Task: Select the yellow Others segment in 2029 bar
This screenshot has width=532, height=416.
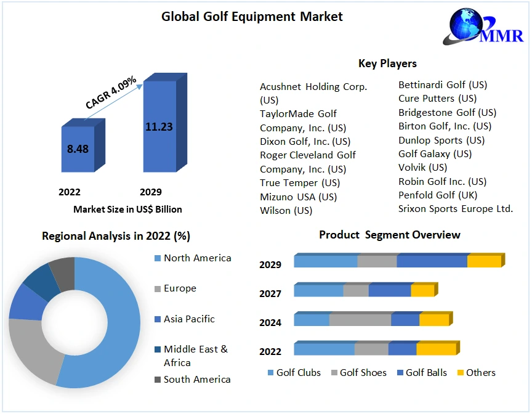Action: 484,261
